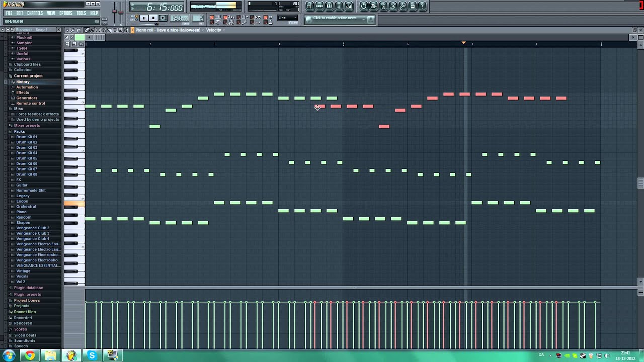The height and width of the screenshot is (362, 644).
Task: Open the playlist window icon
Action: [x=310, y=6]
